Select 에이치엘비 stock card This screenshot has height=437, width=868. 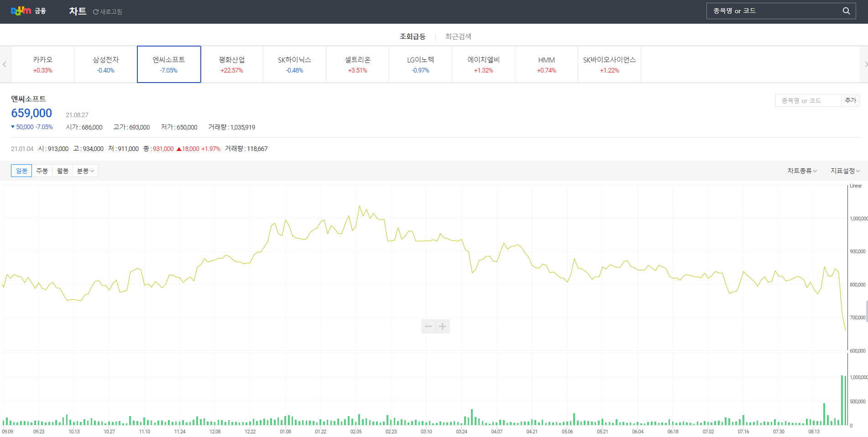tap(483, 64)
